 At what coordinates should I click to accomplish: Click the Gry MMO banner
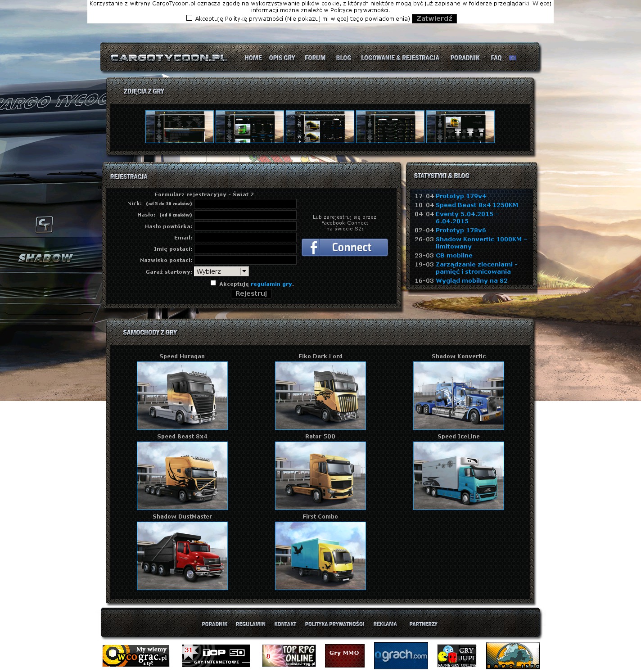click(x=344, y=656)
